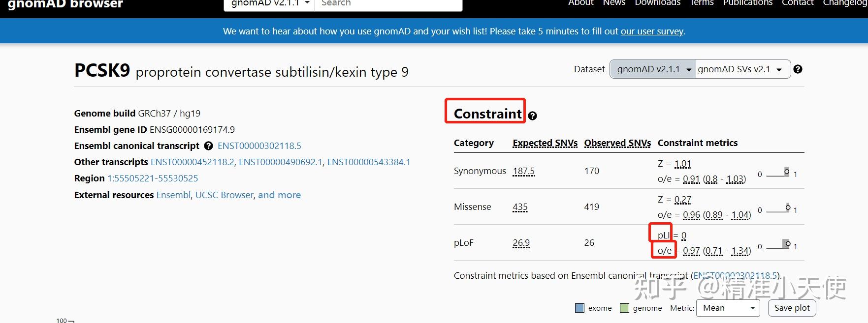Viewport: 868px width, 323px height.
Task: Click the help icon beside Dataset selector
Action: click(x=798, y=69)
